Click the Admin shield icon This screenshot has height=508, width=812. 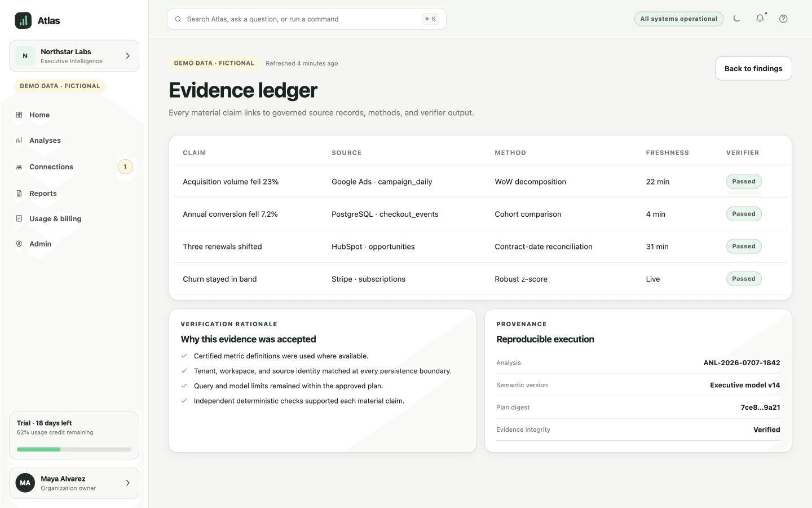[19, 244]
